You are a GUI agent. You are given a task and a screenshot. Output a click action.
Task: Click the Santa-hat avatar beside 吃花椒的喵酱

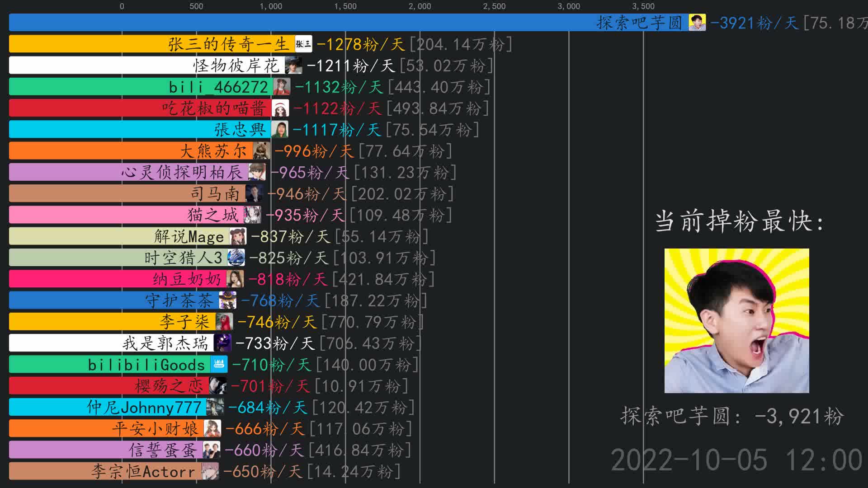pos(280,108)
